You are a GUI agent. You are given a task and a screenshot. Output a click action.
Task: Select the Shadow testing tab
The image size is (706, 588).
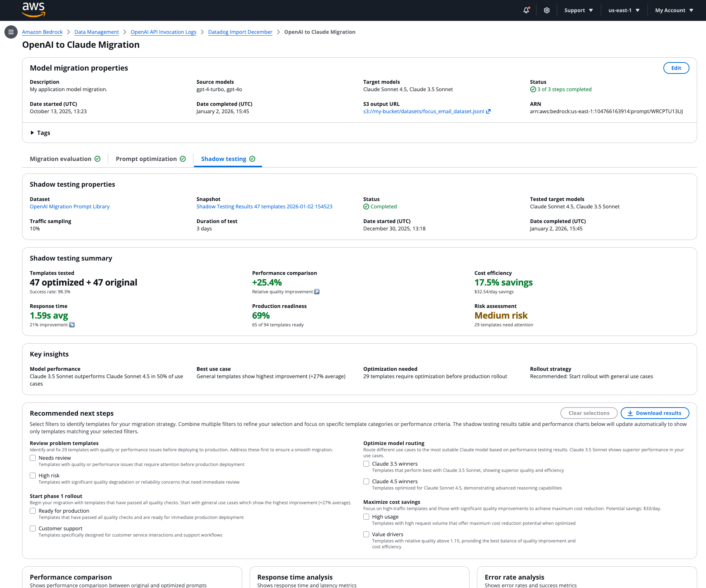click(x=228, y=159)
